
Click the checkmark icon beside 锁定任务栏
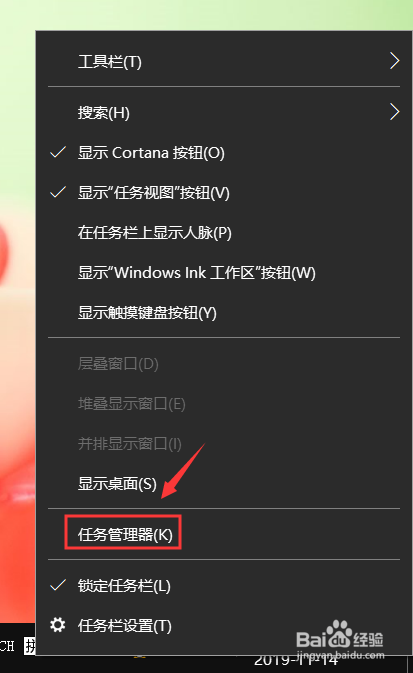(x=58, y=585)
